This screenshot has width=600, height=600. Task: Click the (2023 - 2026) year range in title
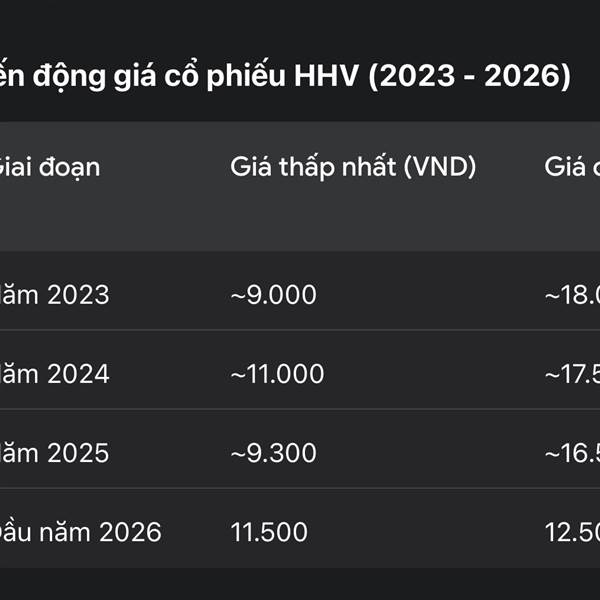pos(469,78)
